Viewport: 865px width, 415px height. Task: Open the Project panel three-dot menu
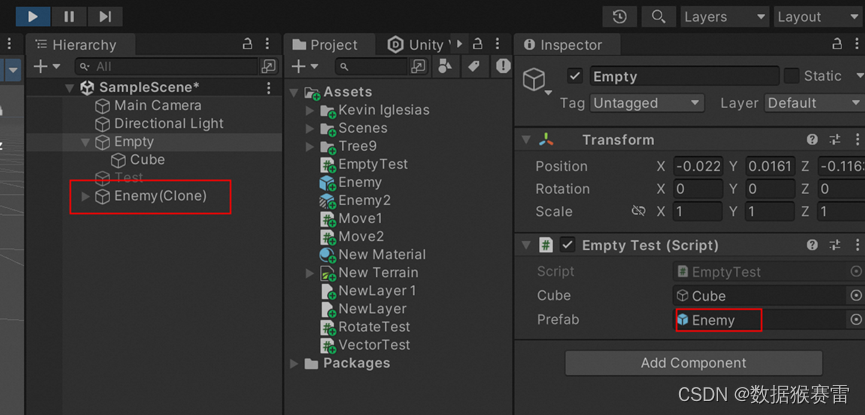coord(498,44)
